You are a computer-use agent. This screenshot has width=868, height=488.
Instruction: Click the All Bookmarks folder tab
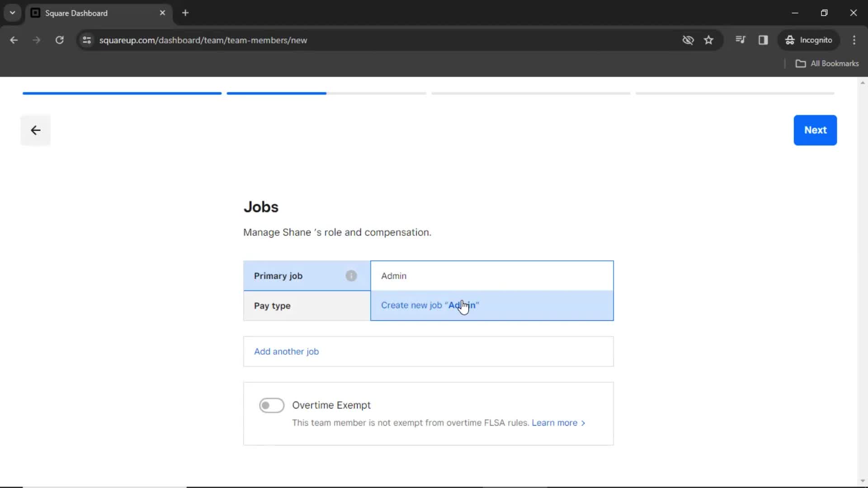coord(828,64)
